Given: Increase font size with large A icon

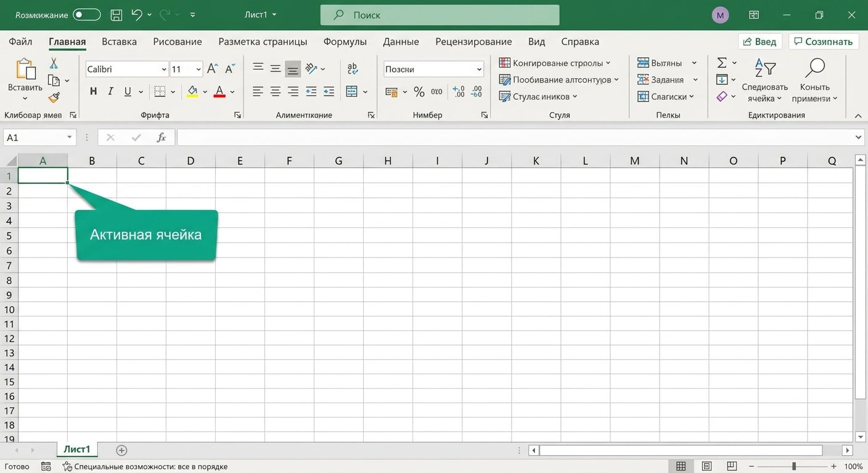Looking at the screenshot, I should pos(212,69).
